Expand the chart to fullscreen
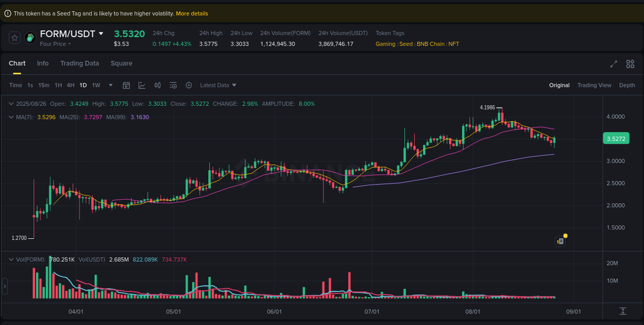The image size is (644, 325). click(613, 64)
